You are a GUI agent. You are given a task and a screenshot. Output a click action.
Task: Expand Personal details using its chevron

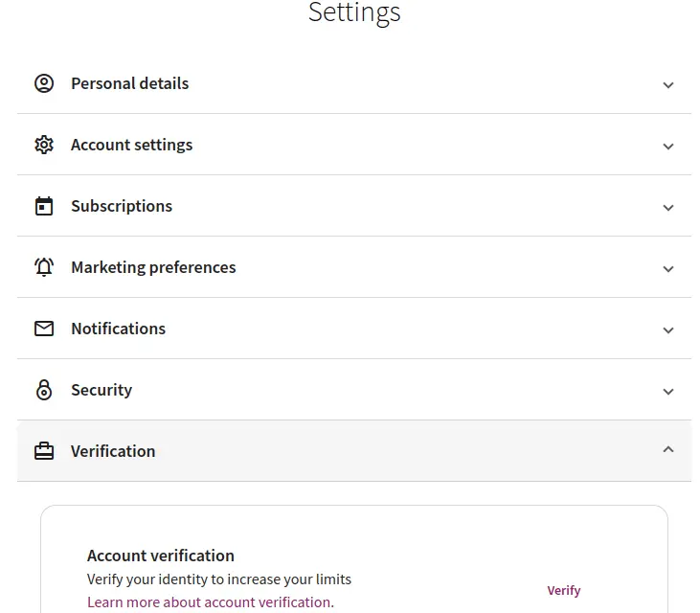click(668, 84)
